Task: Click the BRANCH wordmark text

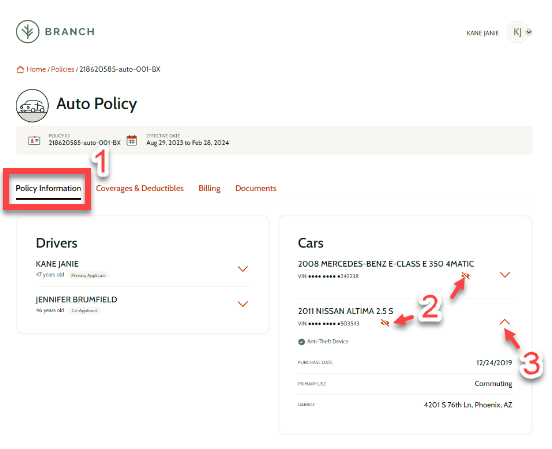Action: (70, 32)
